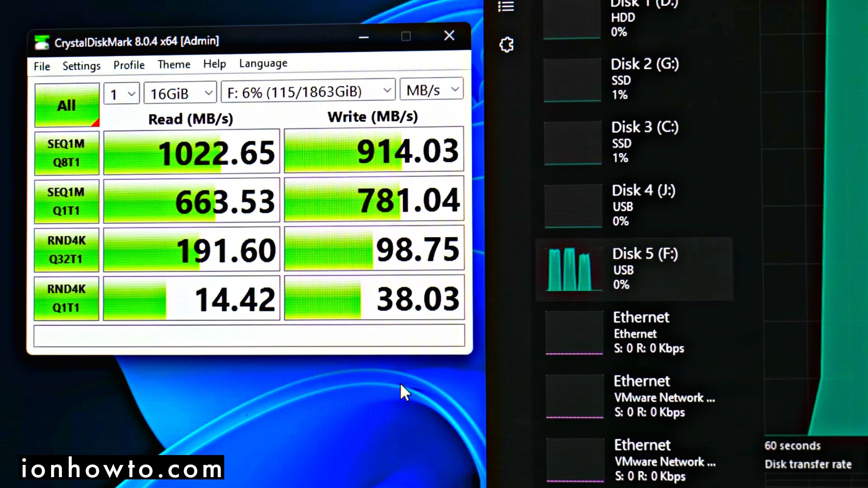Click the 98.75 random write result

[x=374, y=249]
